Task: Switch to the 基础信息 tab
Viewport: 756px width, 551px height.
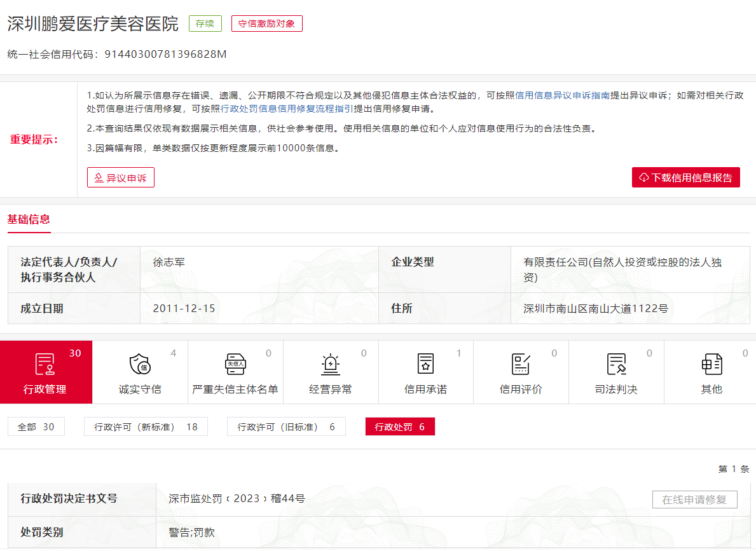Action: coord(29,220)
